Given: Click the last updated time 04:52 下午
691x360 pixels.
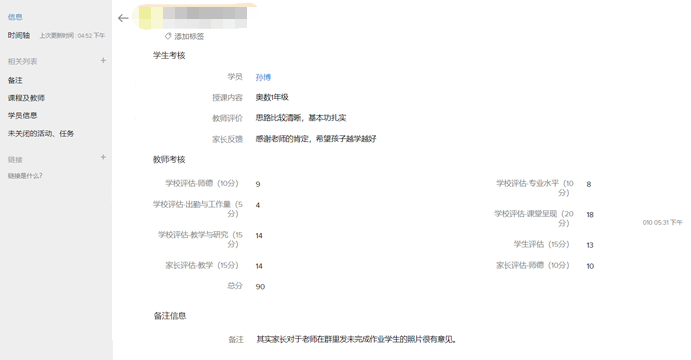Looking at the screenshot, I should click(91, 36).
